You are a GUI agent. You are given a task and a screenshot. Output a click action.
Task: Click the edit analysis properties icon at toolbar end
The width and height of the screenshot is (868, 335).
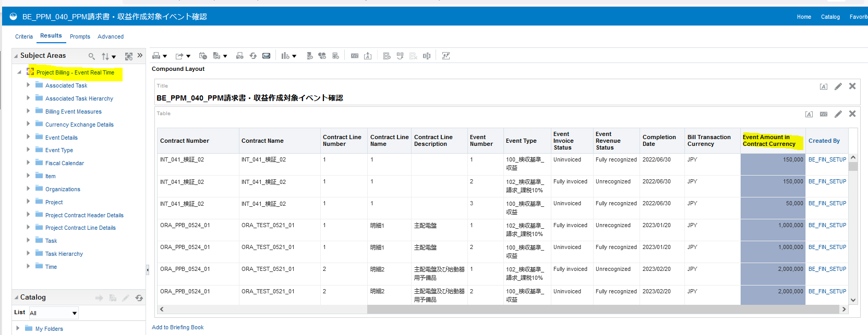446,56
